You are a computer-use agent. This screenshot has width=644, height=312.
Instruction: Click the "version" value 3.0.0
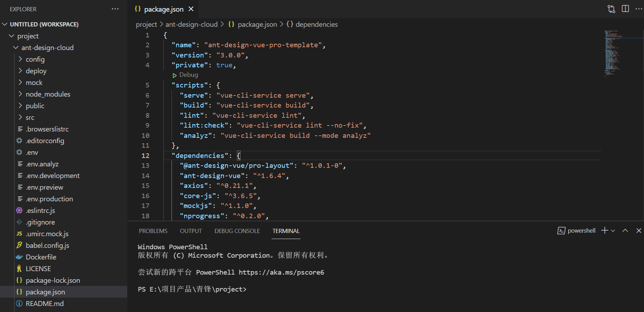(x=230, y=55)
